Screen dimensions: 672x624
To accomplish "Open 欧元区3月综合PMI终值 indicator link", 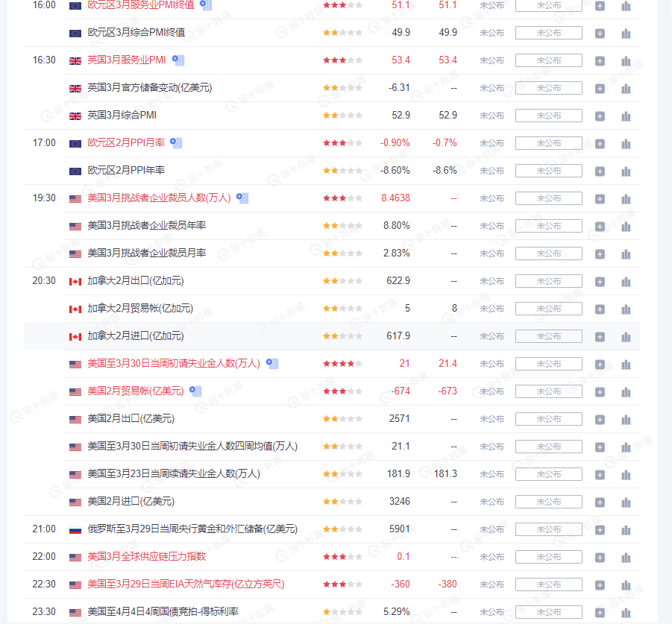I will (x=136, y=33).
